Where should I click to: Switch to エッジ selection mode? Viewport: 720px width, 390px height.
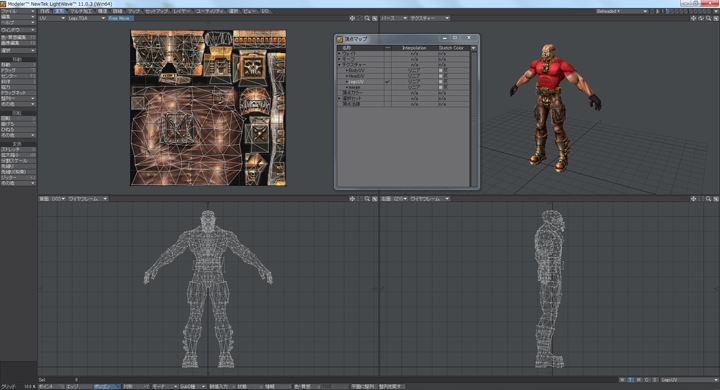79,387
